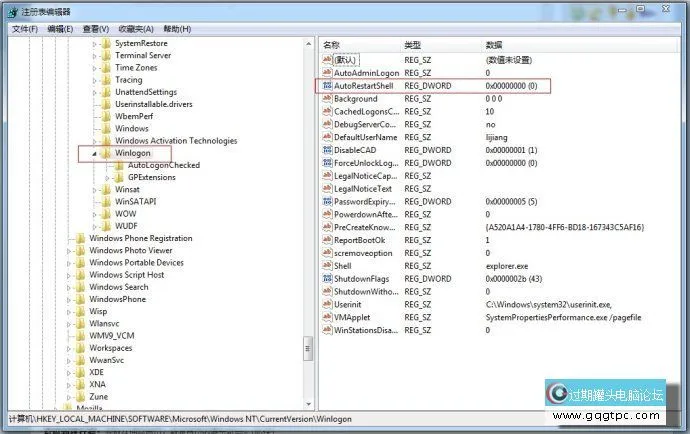Expand the Time Zones tree node

(94, 68)
